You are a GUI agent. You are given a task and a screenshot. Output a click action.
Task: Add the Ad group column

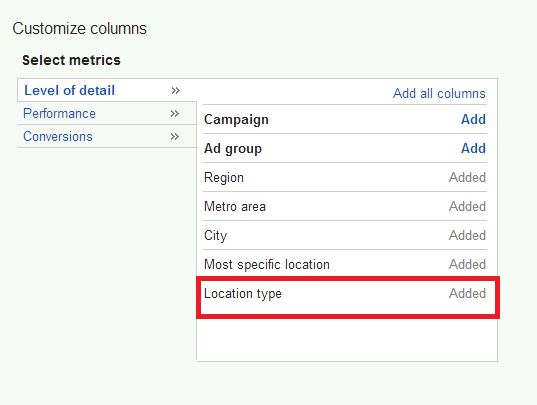[473, 148]
